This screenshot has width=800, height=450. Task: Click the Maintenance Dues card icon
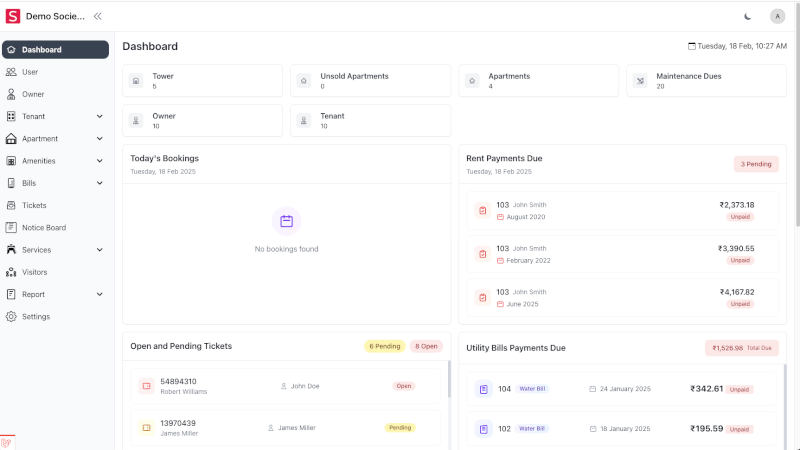click(x=639, y=81)
